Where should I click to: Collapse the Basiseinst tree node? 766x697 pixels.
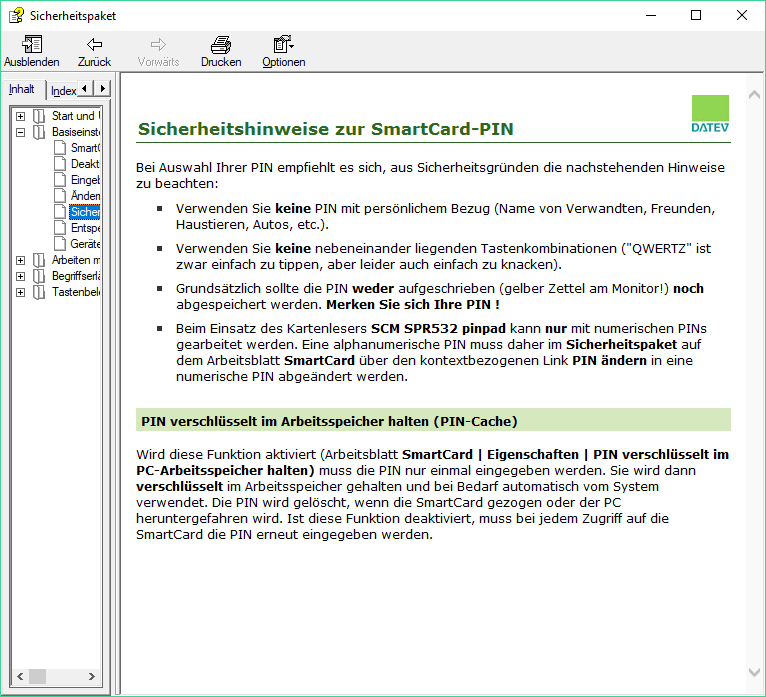click(x=21, y=132)
